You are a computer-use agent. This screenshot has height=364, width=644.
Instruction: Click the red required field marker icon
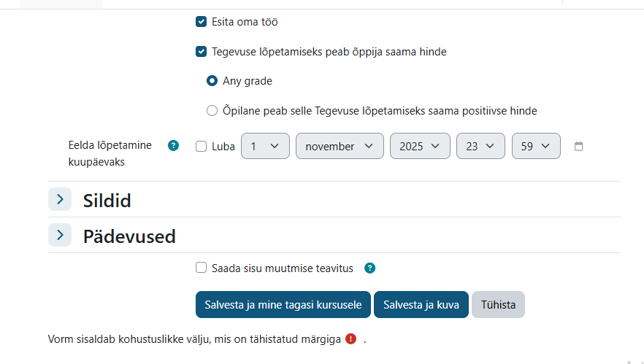pyautogui.click(x=351, y=339)
